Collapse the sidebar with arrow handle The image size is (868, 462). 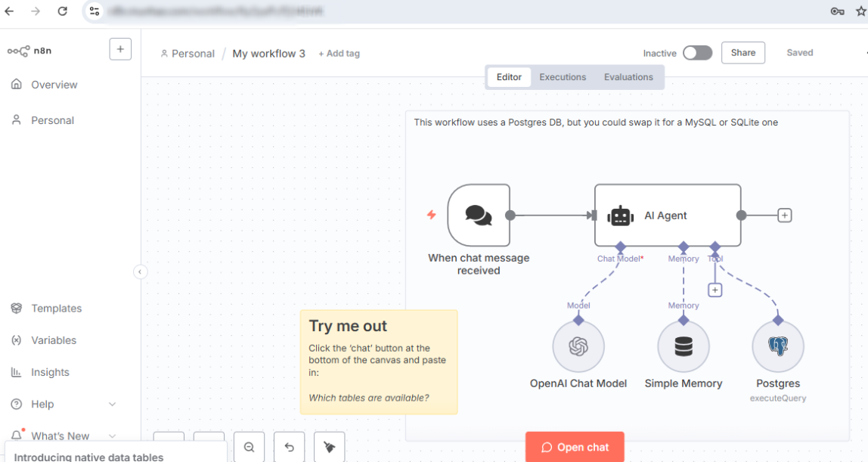point(140,271)
